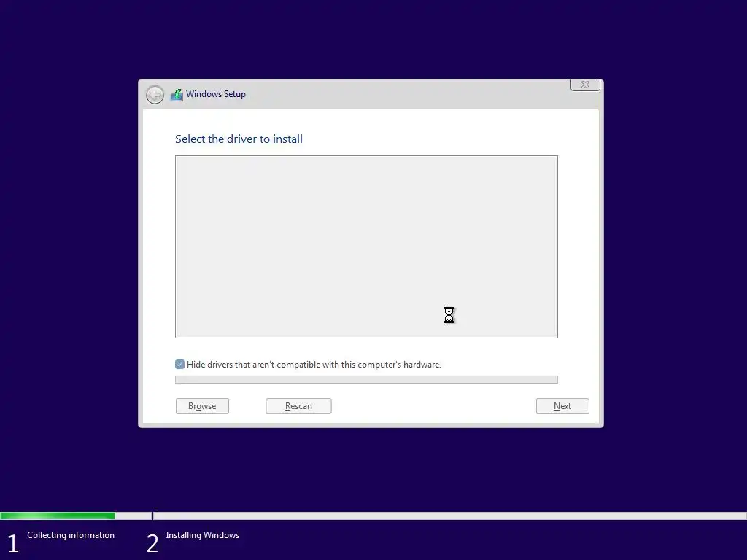Uncheck Hide drivers that aren't compatible checkbox
747x560 pixels.
point(179,365)
